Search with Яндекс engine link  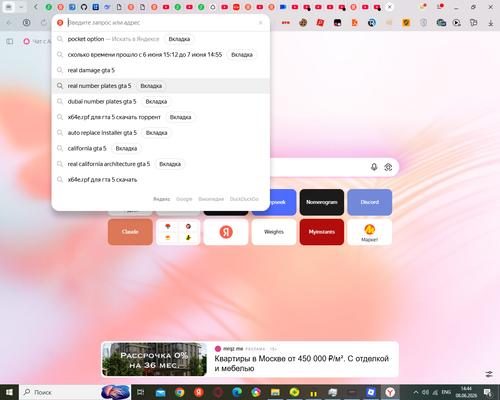click(x=161, y=199)
